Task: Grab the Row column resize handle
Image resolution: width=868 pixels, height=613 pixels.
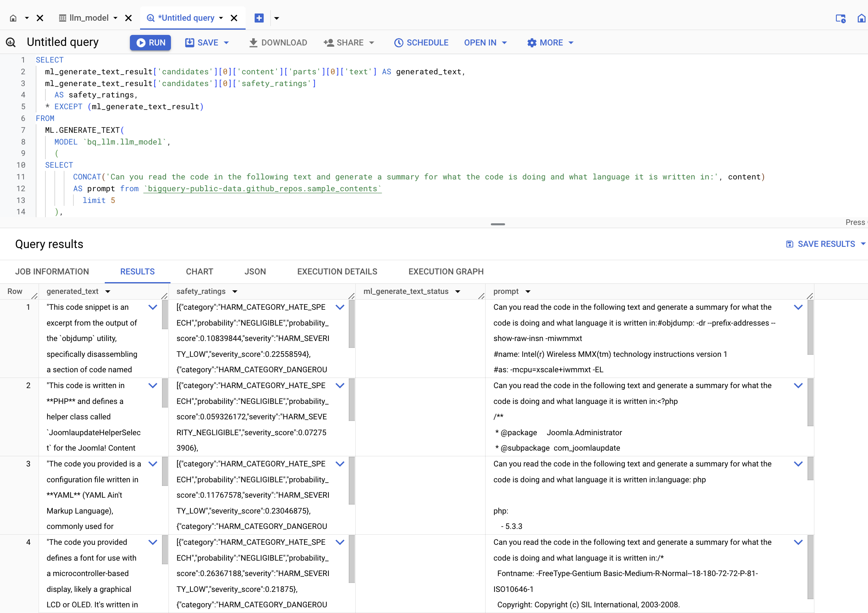Action: click(x=35, y=296)
